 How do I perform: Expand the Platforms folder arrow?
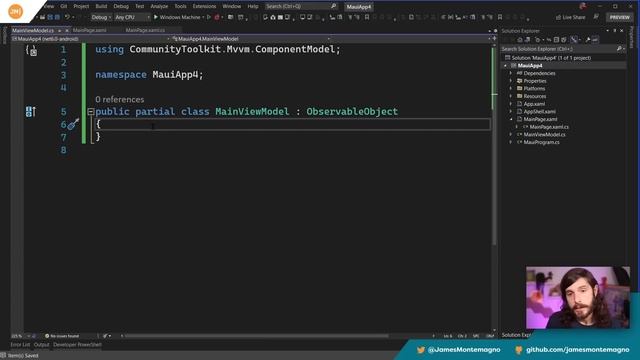click(x=511, y=89)
